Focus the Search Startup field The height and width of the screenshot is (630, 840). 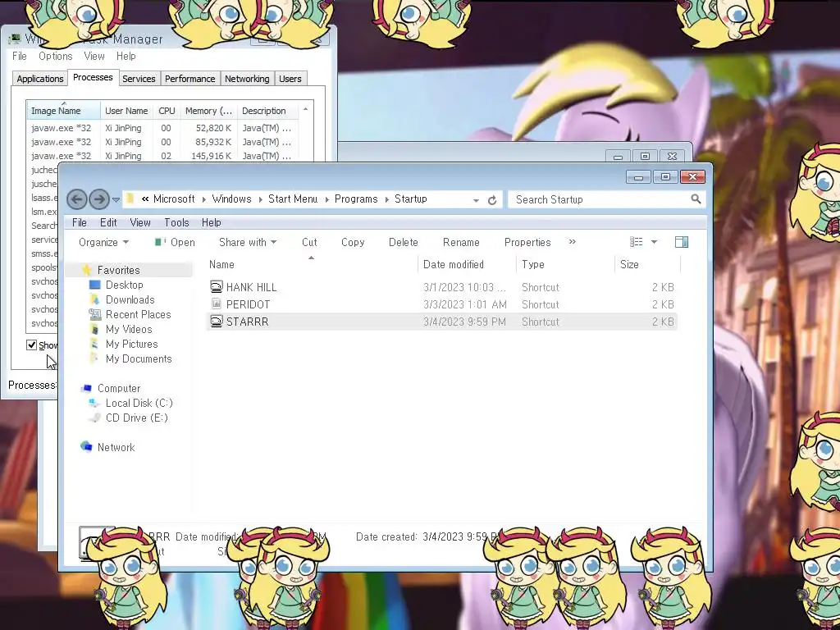point(606,199)
